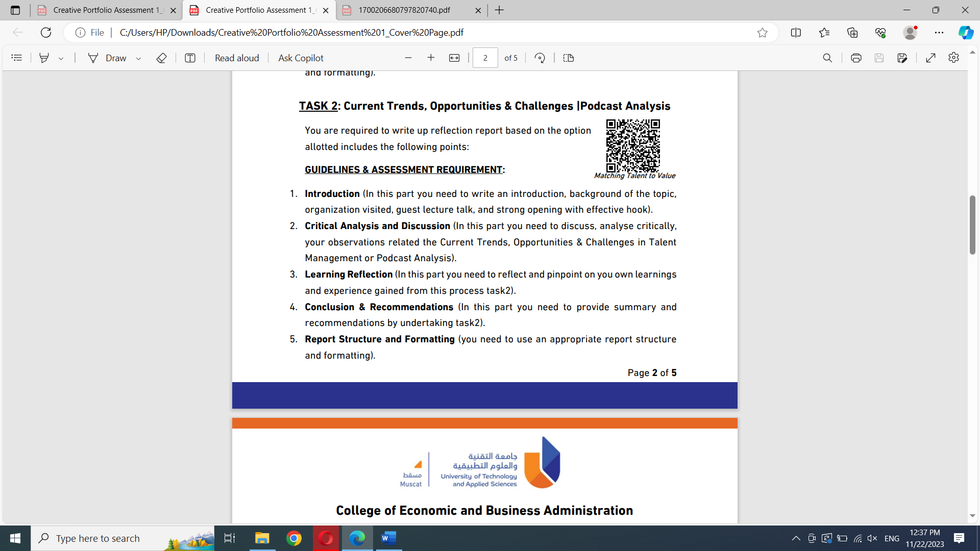Open Ask Copilot for this PDF
The width and height of the screenshot is (980, 551).
(301, 58)
